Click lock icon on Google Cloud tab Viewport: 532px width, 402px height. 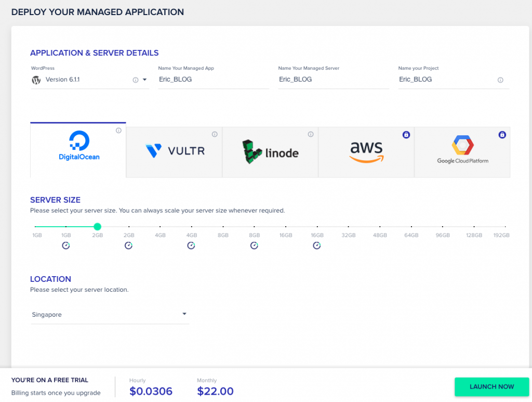[502, 135]
